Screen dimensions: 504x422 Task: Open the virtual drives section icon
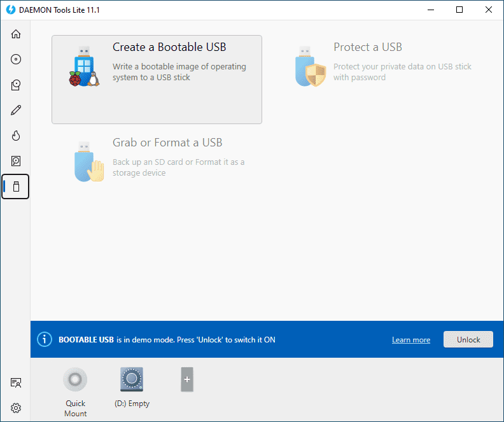[x=16, y=85]
